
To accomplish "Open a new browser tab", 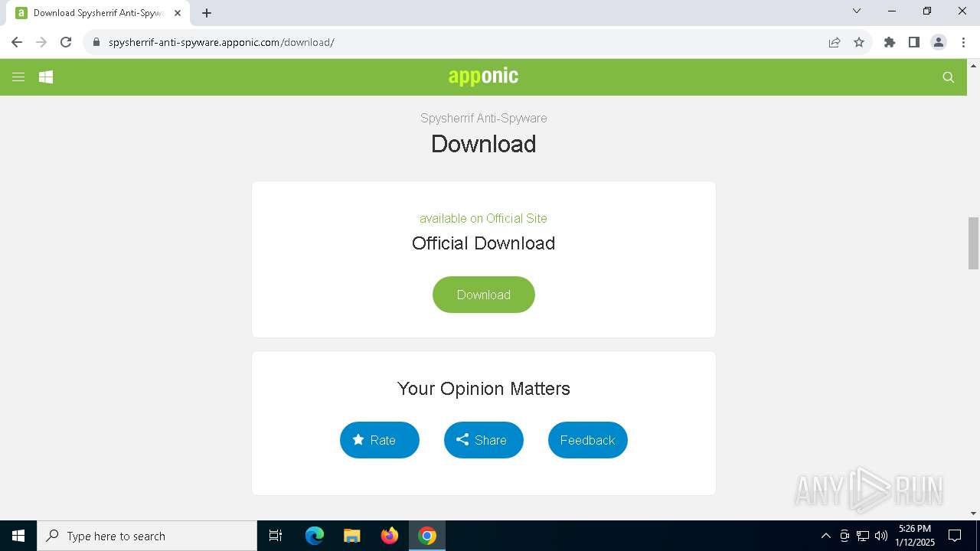I will 207,13.
